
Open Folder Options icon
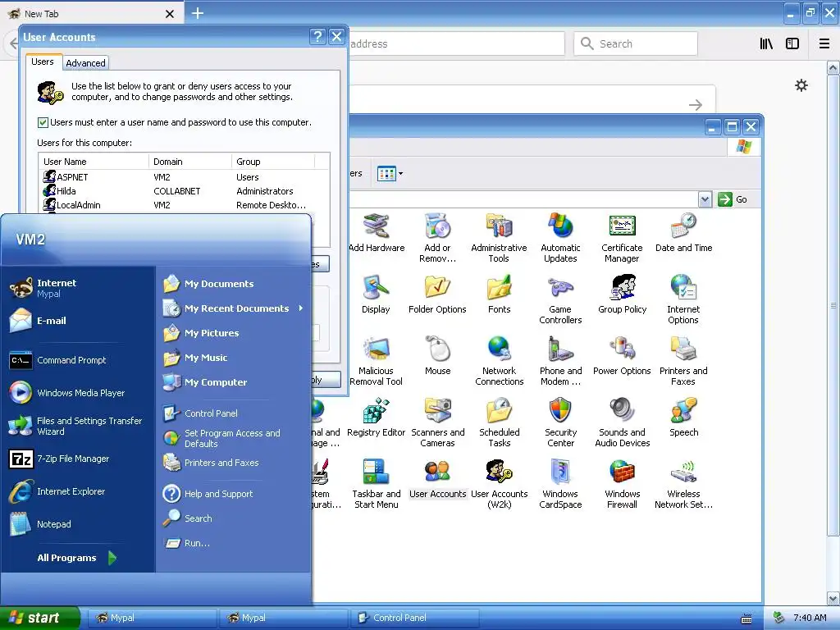point(437,294)
